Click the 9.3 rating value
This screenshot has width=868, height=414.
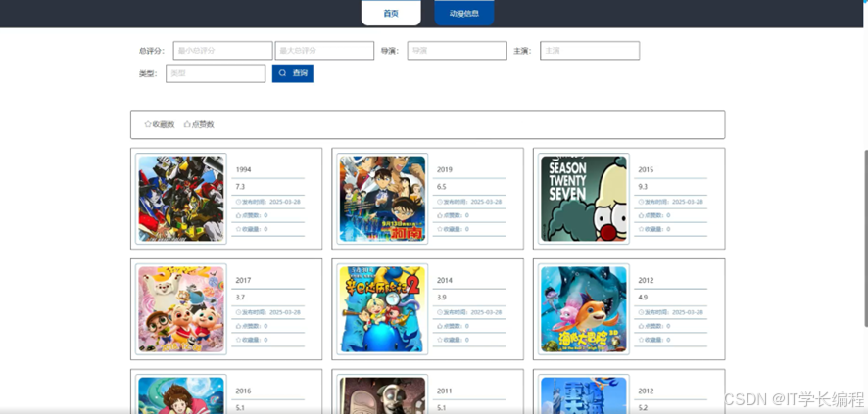click(x=643, y=187)
